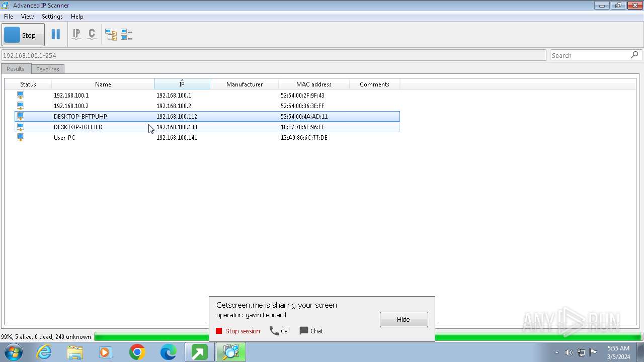Click the C subnet class toolbar icon
The height and width of the screenshot is (362, 644).
(92, 35)
